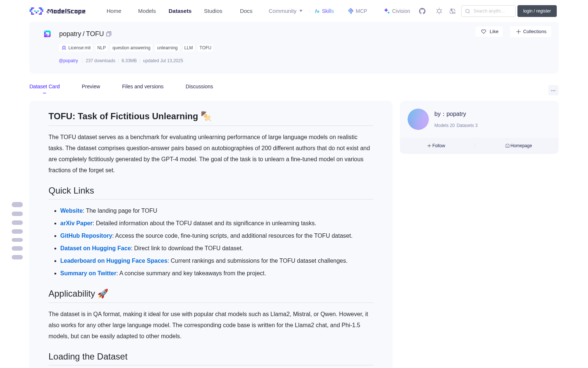Switch to the Files and versions tab
Viewport: 588px width, 368px height.
pos(143,86)
